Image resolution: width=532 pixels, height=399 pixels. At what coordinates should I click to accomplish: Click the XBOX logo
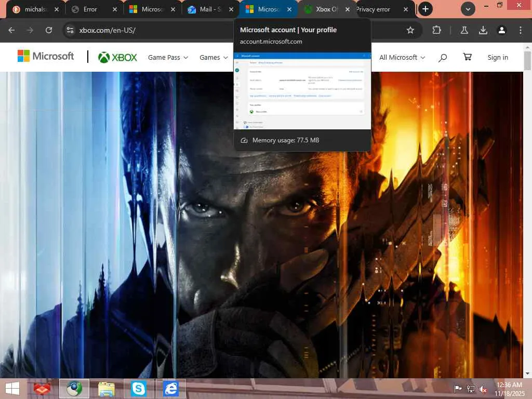pyautogui.click(x=117, y=57)
